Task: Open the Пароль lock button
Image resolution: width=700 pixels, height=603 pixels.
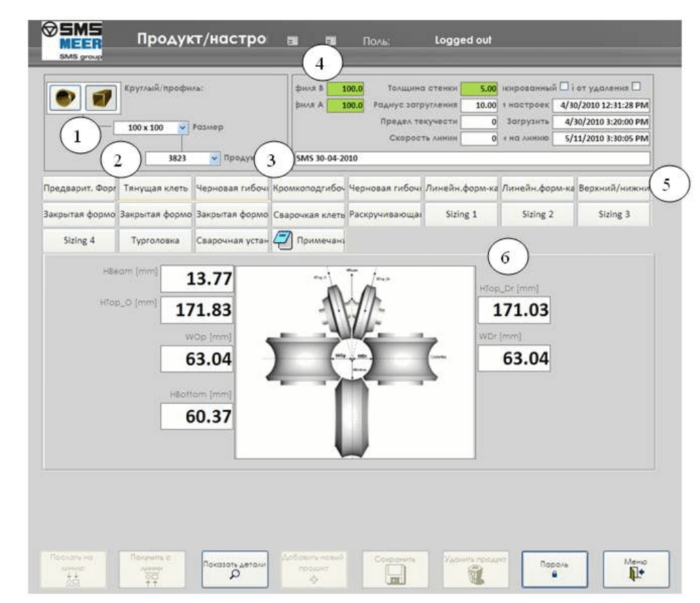Action: [x=555, y=569]
